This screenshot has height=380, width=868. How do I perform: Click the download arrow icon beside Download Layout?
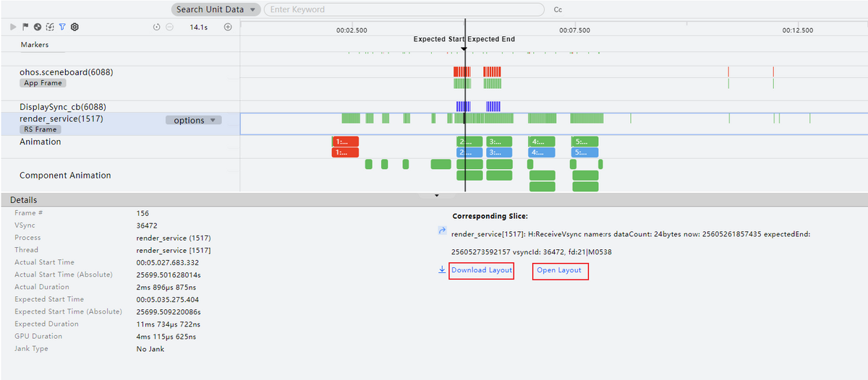point(442,270)
